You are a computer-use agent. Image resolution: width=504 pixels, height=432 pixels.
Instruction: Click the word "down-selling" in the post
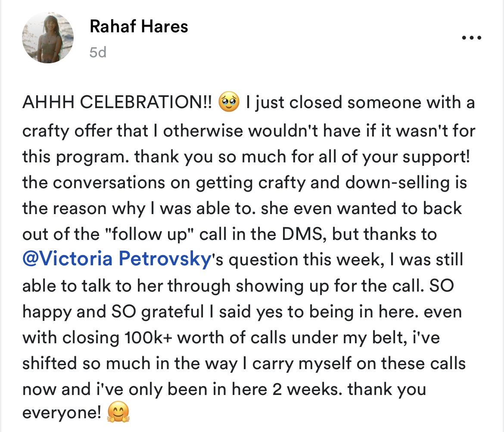pos(397,182)
